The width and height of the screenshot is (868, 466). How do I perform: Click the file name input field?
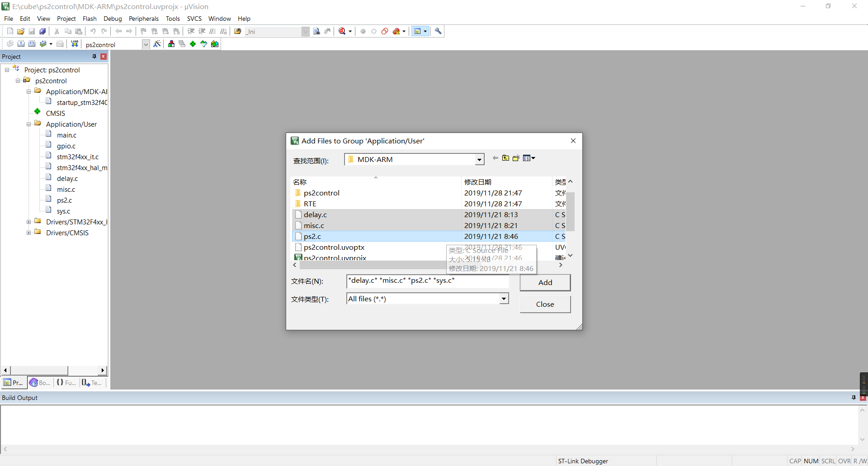(x=428, y=281)
